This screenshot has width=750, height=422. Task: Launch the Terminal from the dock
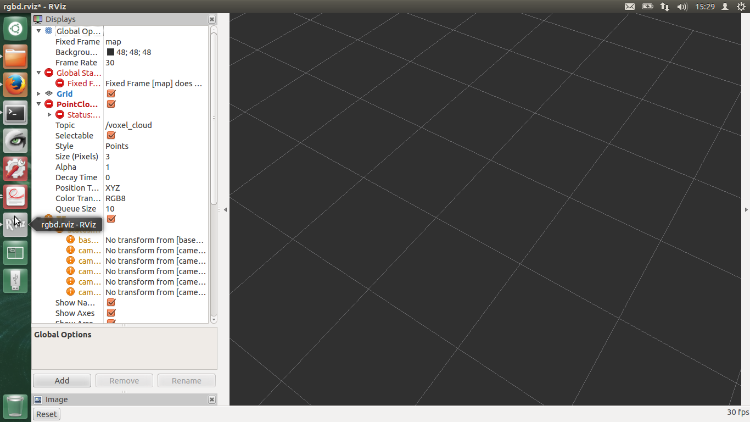click(x=15, y=113)
